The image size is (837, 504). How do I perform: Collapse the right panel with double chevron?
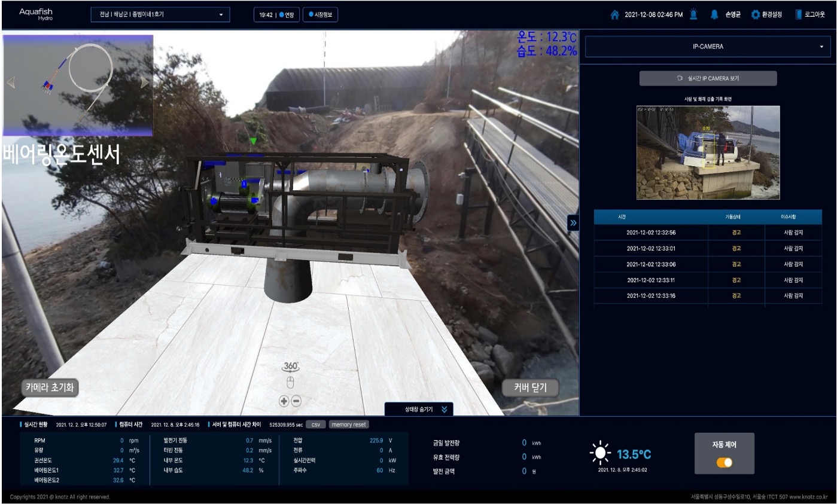(573, 222)
